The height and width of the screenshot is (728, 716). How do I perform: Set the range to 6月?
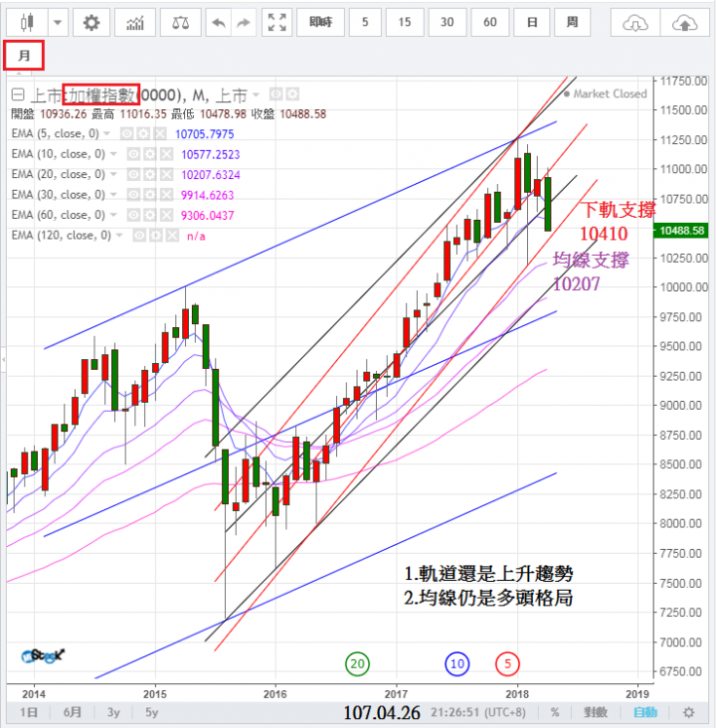click(73, 712)
